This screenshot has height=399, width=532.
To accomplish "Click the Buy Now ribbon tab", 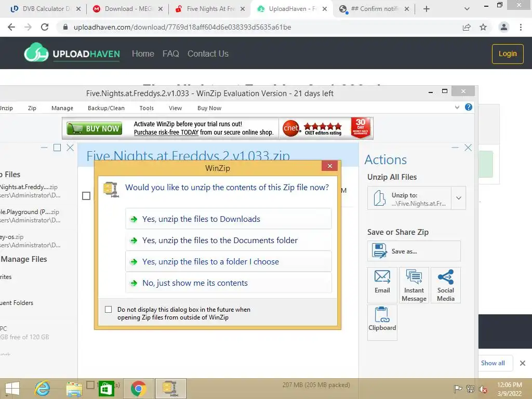I will 209,108.
